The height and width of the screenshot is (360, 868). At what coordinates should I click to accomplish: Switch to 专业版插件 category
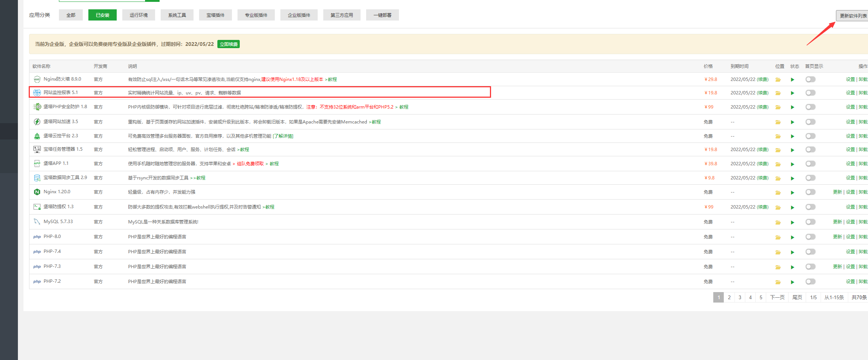tap(256, 15)
